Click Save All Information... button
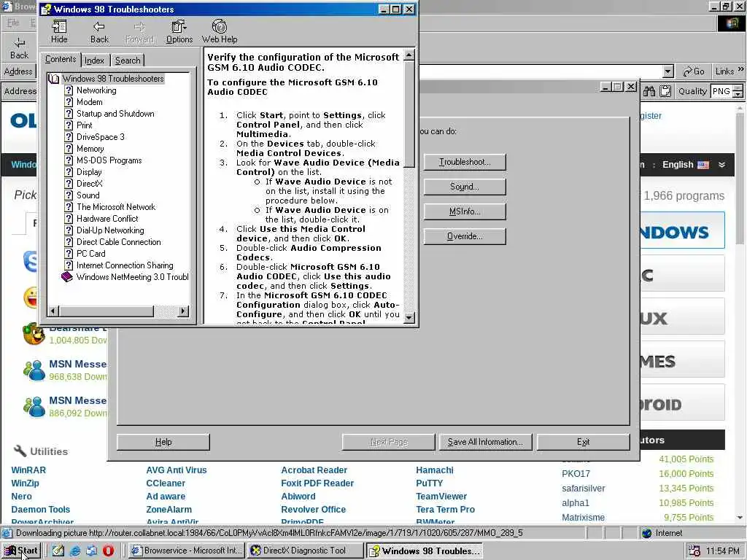The width and height of the screenshot is (747, 560). [485, 442]
